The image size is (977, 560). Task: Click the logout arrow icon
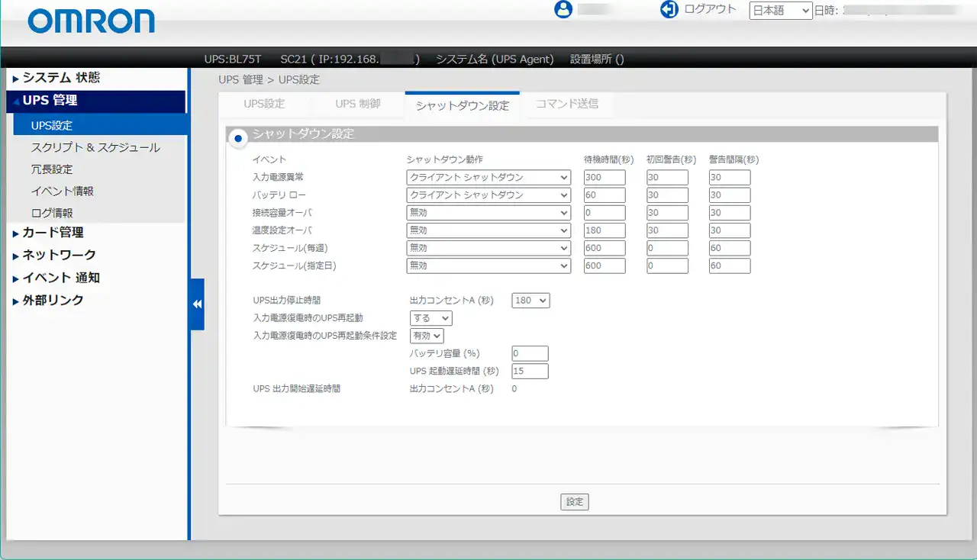click(x=669, y=10)
